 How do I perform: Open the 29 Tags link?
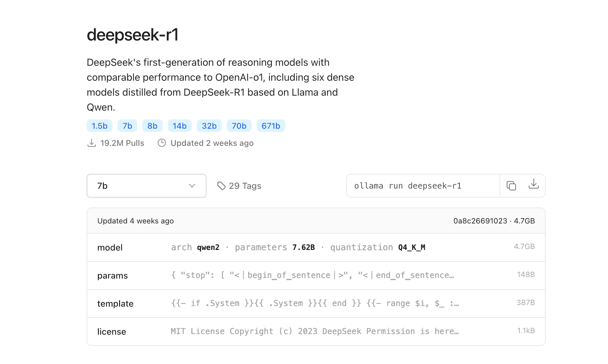coord(245,186)
